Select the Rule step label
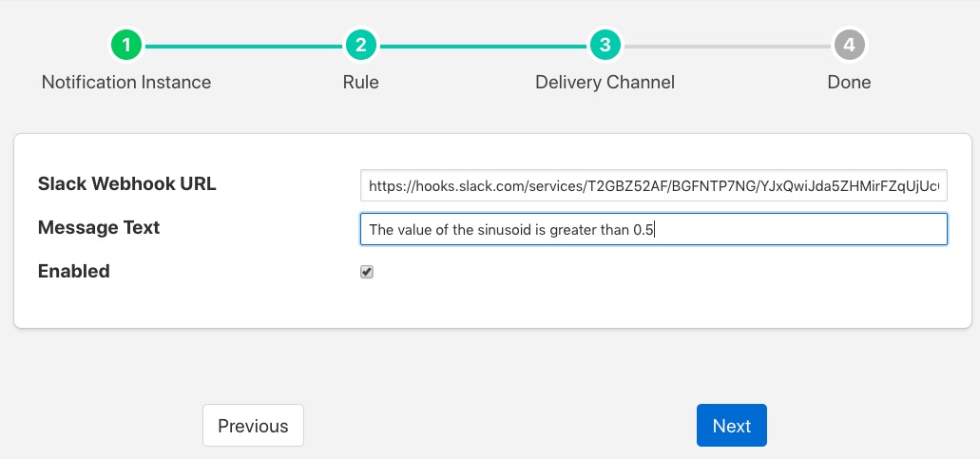This screenshot has height=459, width=980. point(360,82)
